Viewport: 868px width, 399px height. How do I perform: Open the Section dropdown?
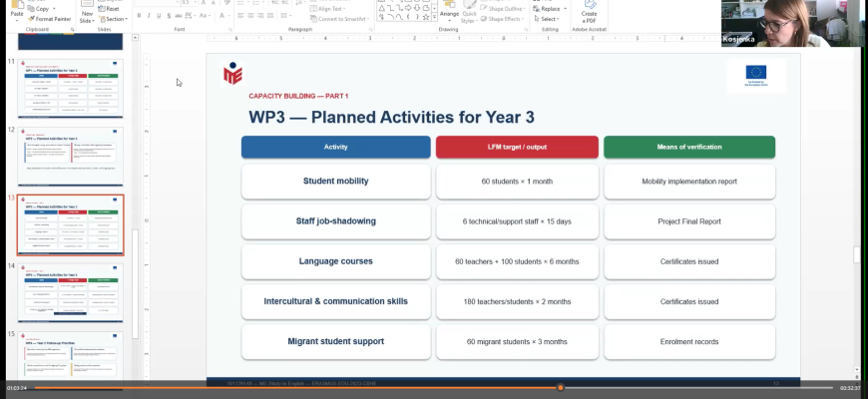pos(114,19)
